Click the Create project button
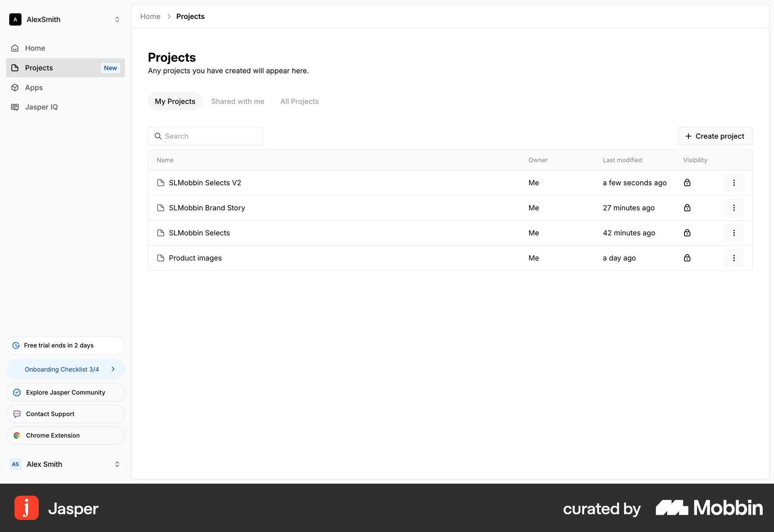 715,136
